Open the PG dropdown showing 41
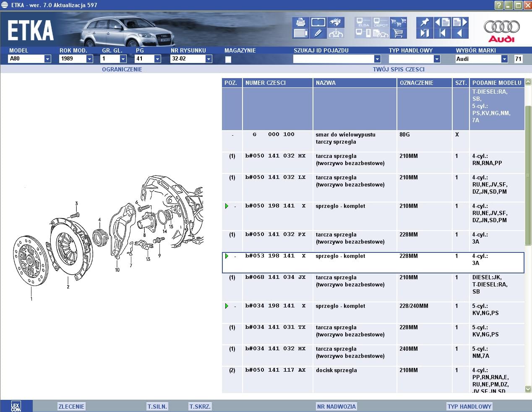Screen dimensions: 532x412 click(x=157, y=59)
